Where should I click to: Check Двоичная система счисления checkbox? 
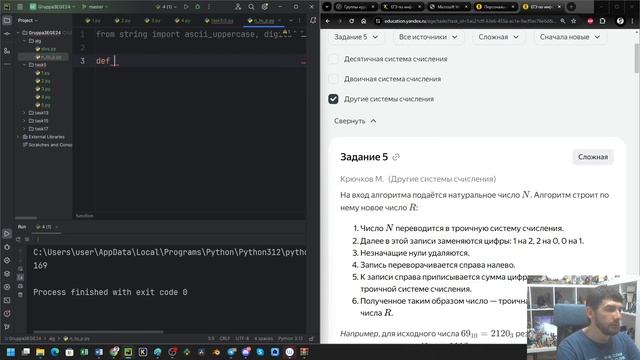pyautogui.click(x=333, y=79)
